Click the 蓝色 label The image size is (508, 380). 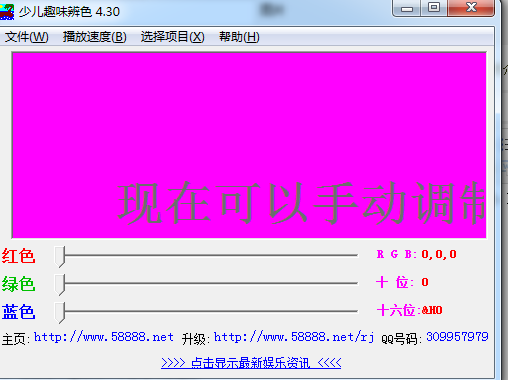[19, 312]
